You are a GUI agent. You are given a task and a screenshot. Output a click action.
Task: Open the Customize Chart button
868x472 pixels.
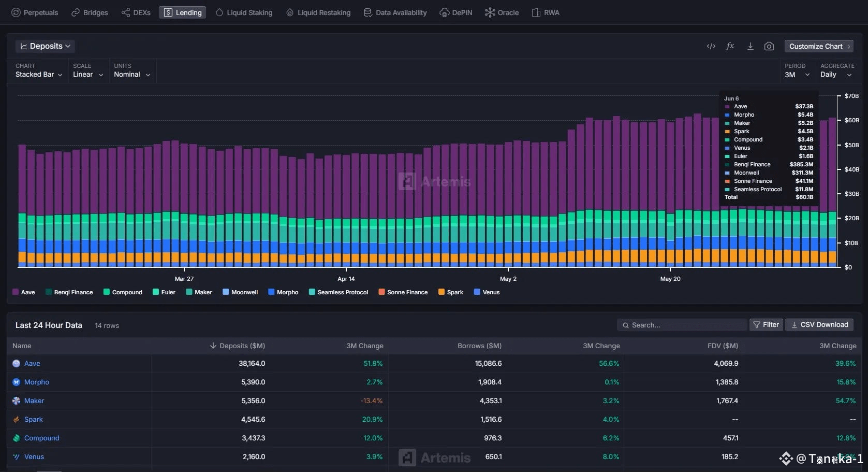(819, 46)
